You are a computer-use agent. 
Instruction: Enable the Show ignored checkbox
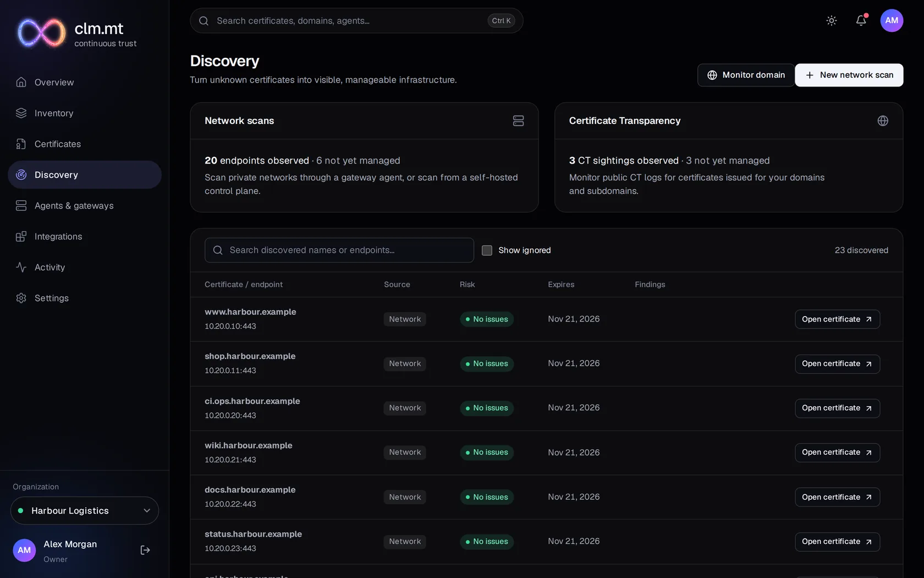coord(487,250)
